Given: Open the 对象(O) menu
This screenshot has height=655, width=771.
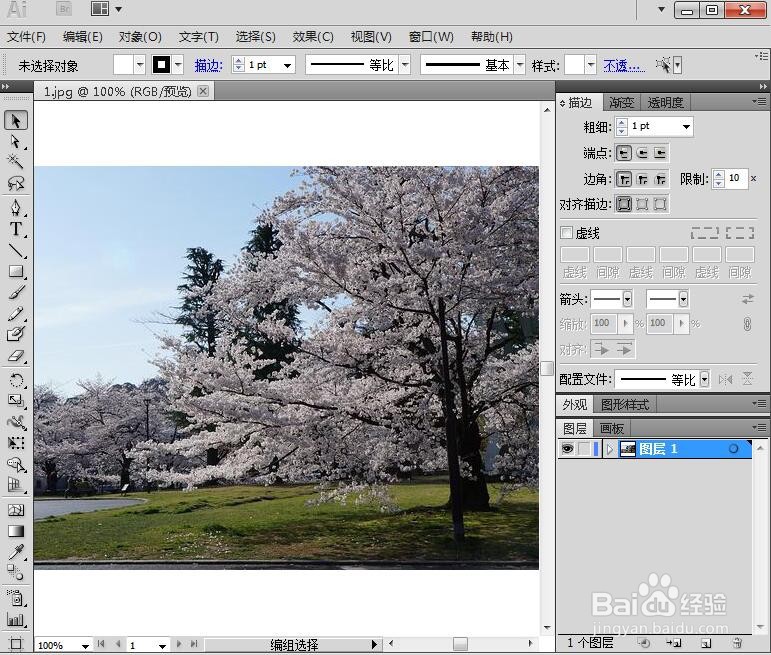Looking at the screenshot, I should point(140,37).
